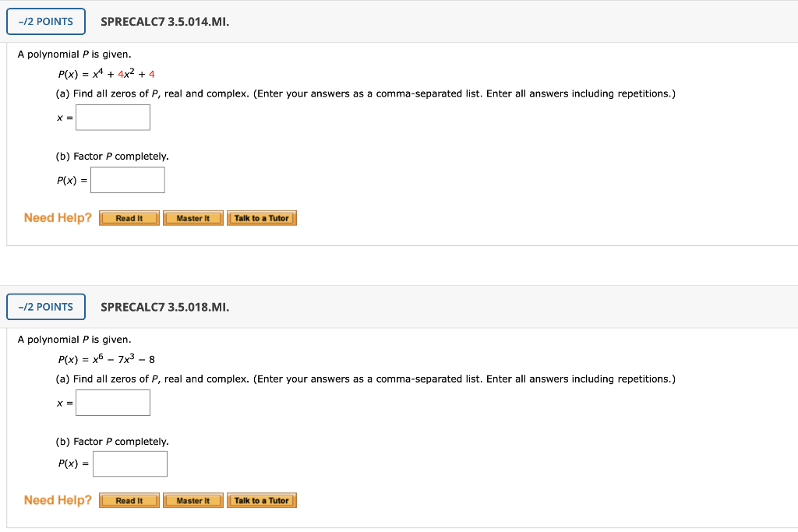This screenshot has width=798, height=532.
Task: Click the Need Help? label on second problem
Action: click(x=57, y=499)
